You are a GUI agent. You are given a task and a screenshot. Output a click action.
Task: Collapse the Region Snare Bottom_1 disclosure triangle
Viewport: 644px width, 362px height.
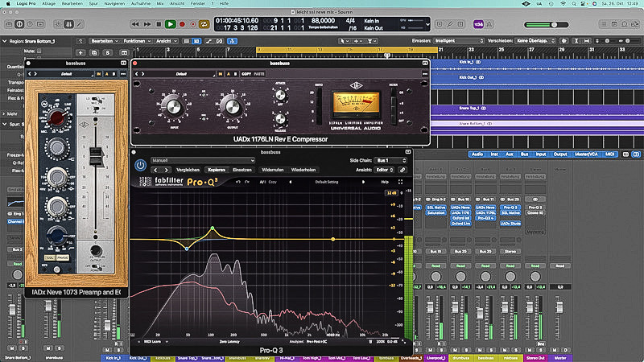tap(5, 41)
